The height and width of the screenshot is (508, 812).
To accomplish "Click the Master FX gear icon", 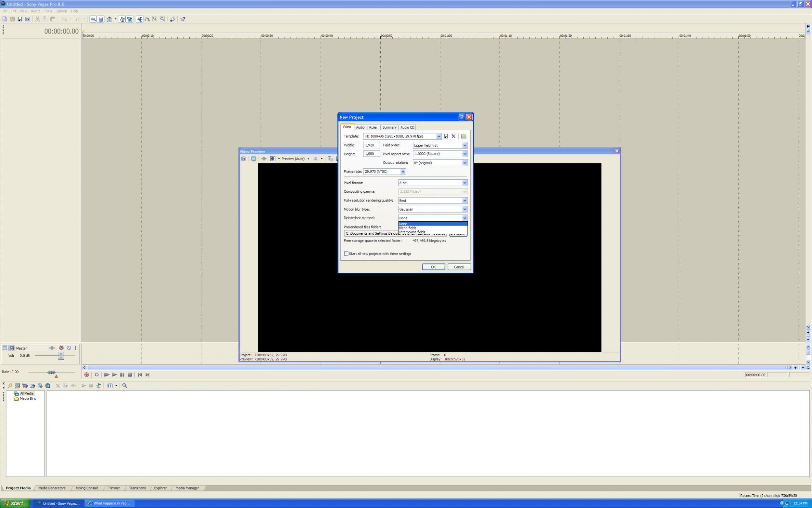I will click(61, 348).
